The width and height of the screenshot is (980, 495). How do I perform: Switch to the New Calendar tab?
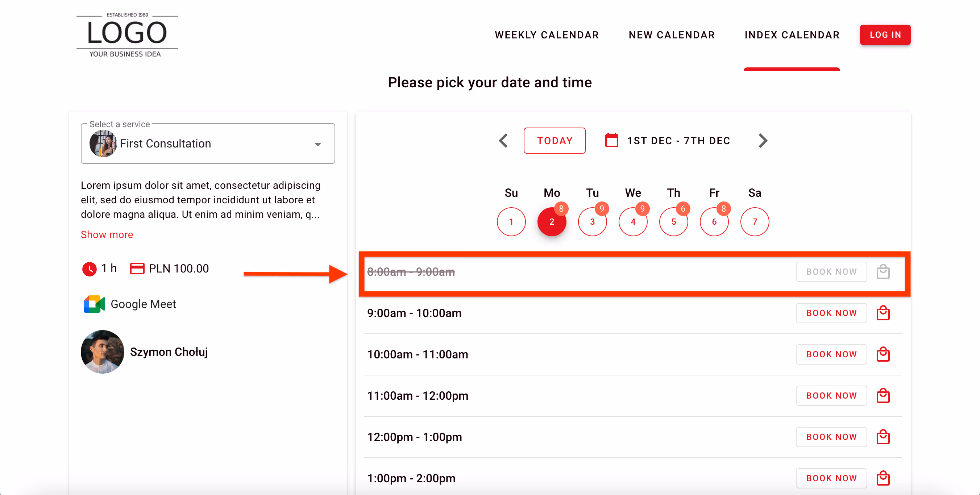(x=672, y=35)
